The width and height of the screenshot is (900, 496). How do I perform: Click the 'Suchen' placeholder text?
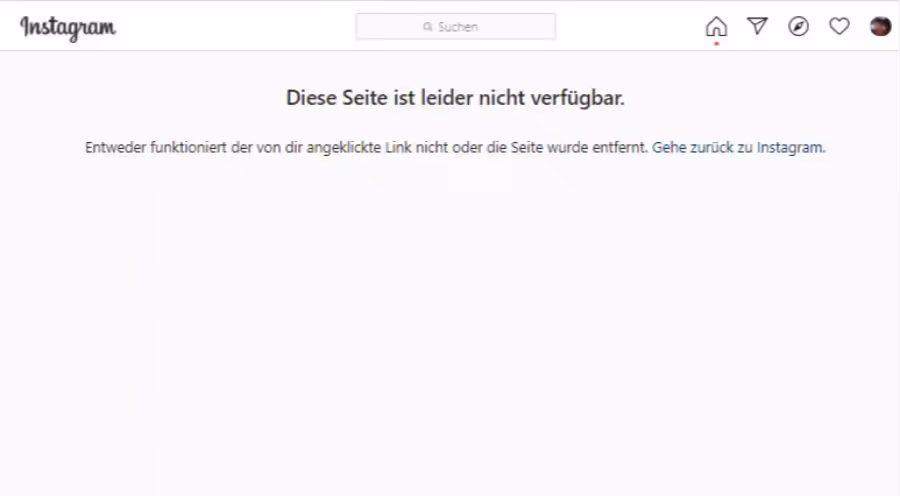point(458,26)
